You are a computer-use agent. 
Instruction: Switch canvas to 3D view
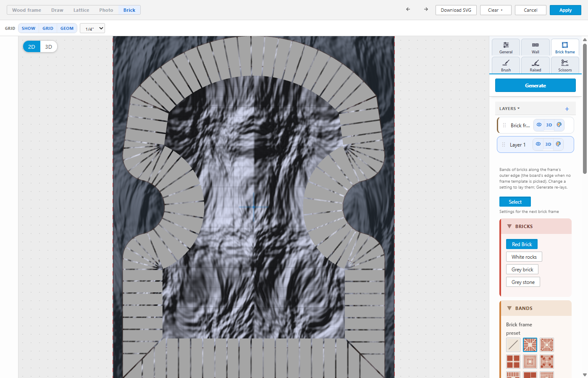click(x=49, y=47)
